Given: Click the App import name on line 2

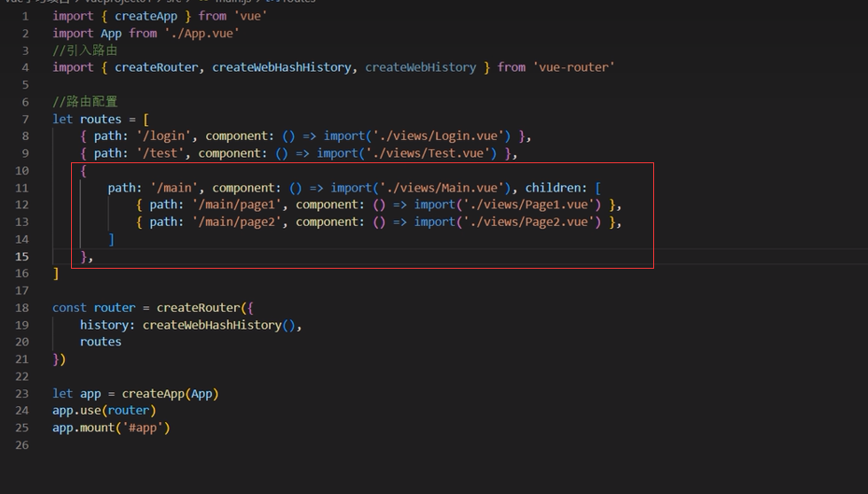Looking at the screenshot, I should coord(111,33).
